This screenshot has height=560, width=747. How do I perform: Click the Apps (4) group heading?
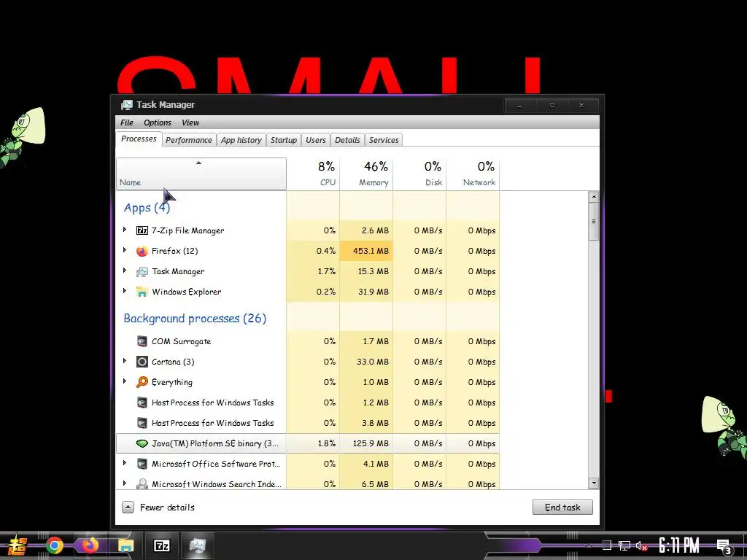[147, 208]
